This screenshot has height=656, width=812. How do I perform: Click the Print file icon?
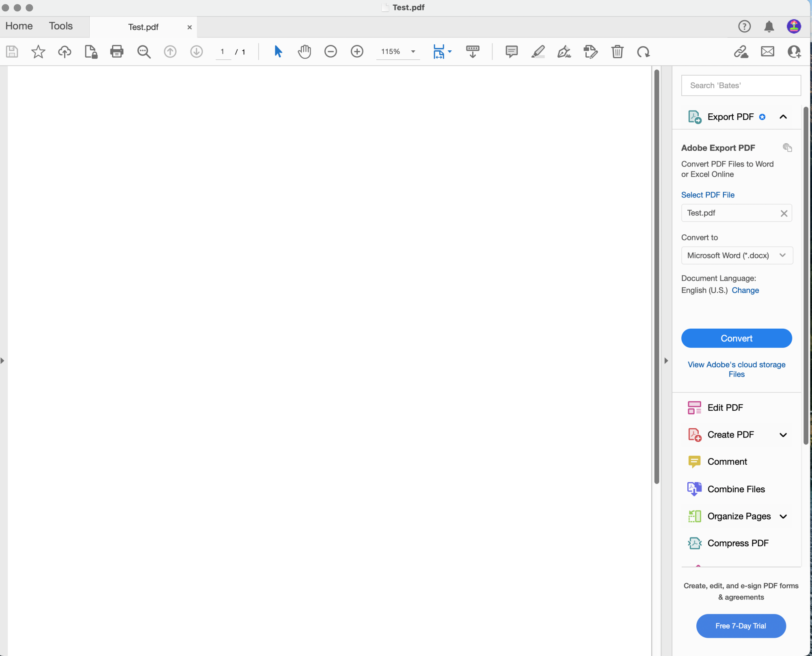click(117, 52)
